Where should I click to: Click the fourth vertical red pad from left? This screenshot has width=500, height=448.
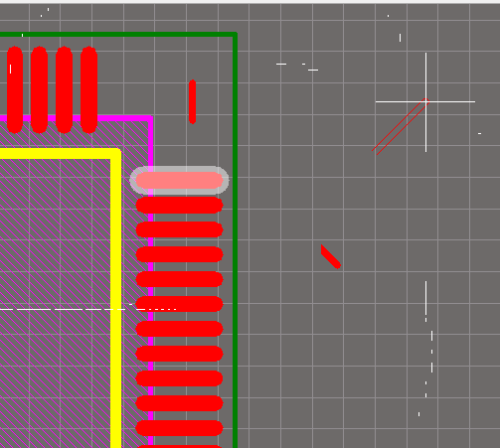click(88, 89)
